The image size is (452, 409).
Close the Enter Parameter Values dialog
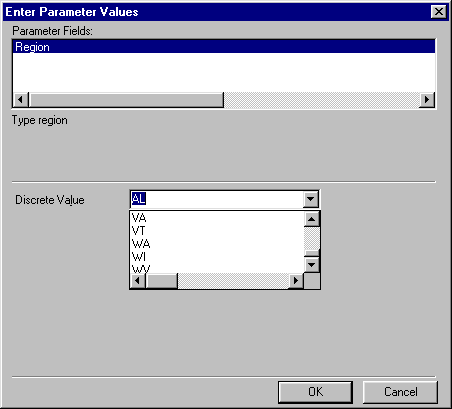point(439,12)
